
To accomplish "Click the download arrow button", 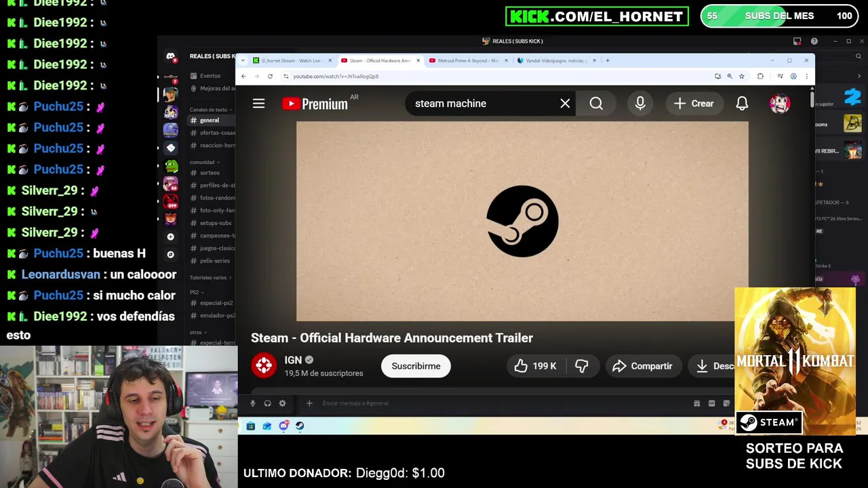I will click(x=712, y=366).
